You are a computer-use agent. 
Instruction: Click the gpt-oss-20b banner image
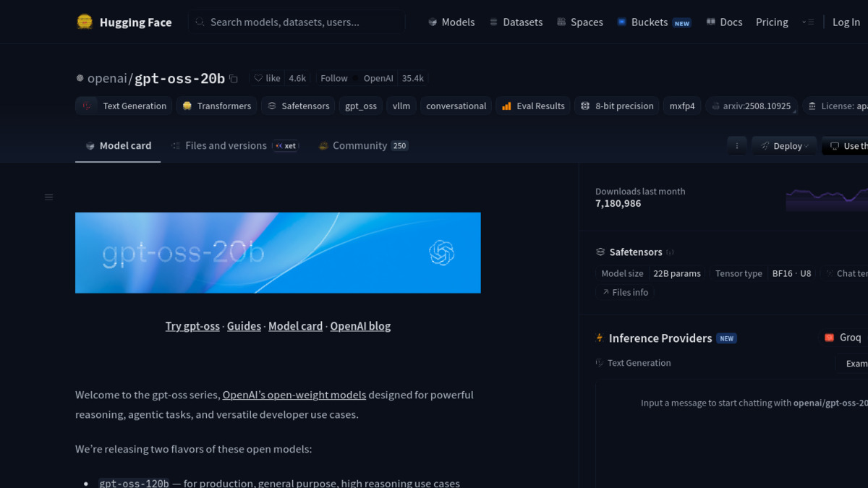278,252
